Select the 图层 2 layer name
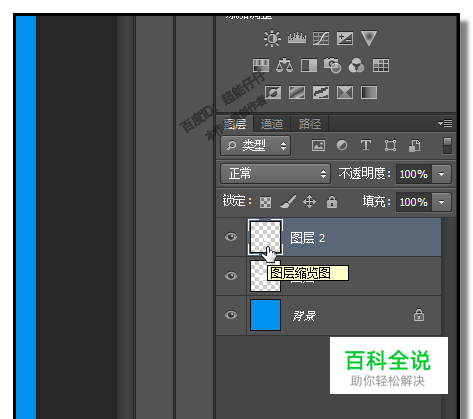 pyautogui.click(x=307, y=238)
